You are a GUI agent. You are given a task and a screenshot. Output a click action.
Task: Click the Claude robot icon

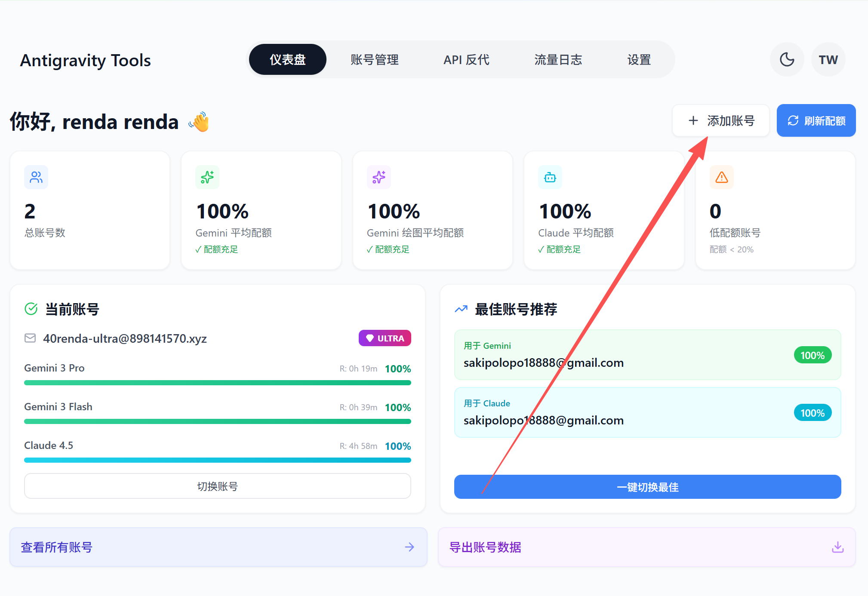click(550, 177)
